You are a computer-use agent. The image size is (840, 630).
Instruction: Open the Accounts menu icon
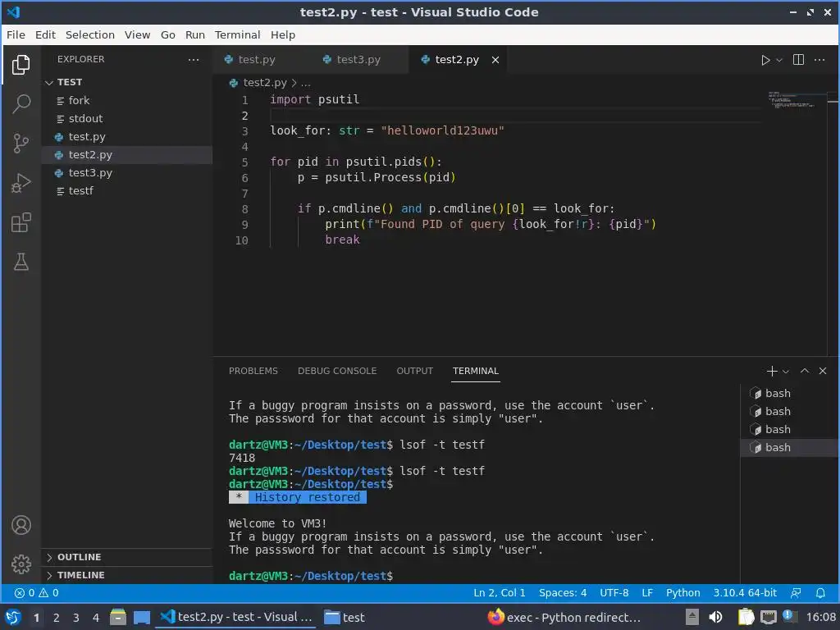[x=21, y=525]
